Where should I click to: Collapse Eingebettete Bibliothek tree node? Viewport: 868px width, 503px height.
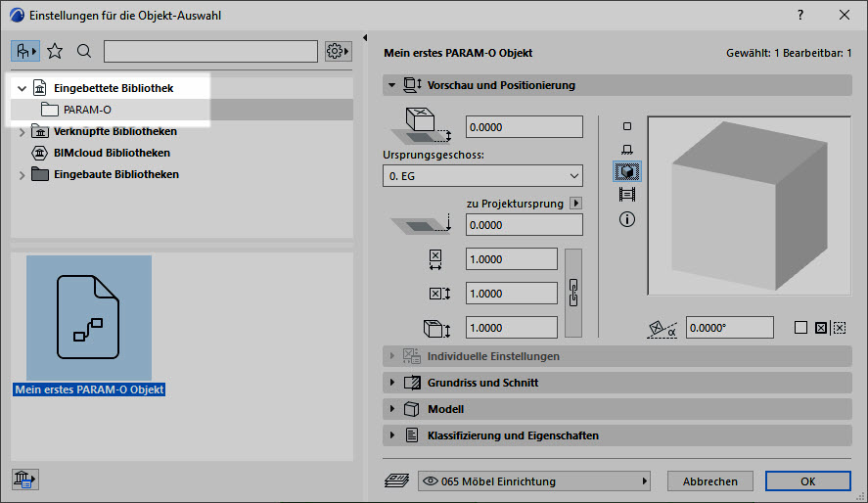coord(23,88)
